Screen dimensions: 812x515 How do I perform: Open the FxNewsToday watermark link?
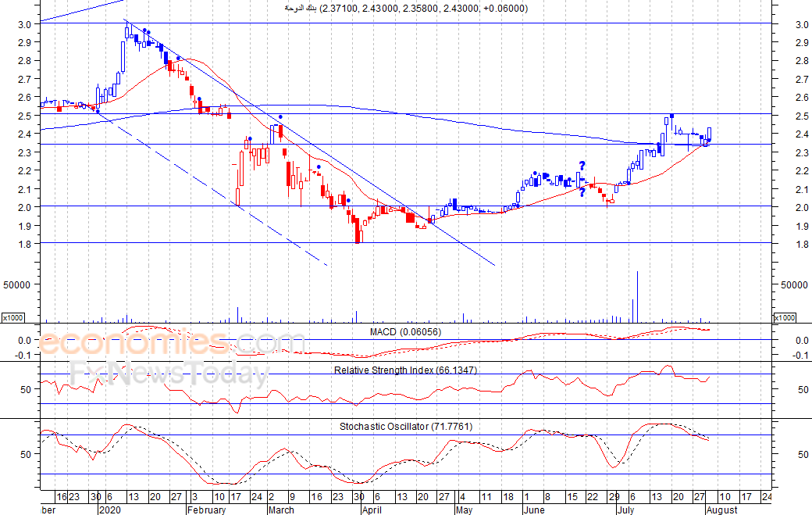point(169,374)
